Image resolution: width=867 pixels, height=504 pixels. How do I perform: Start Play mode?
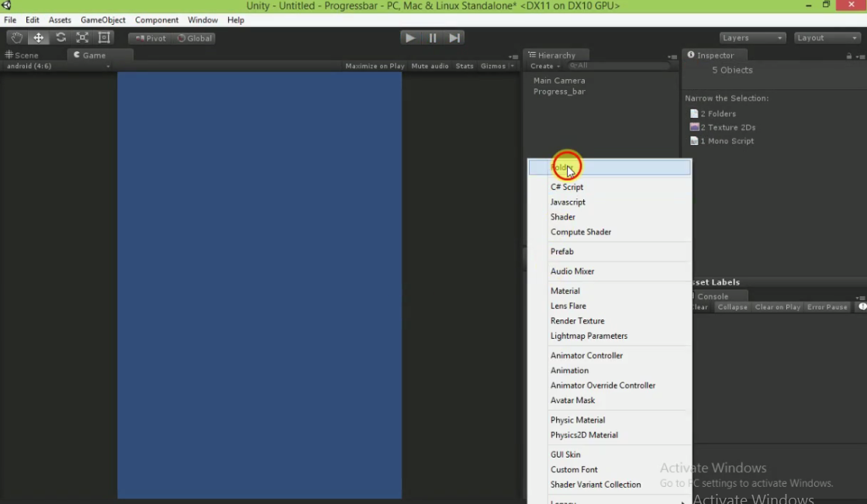(x=409, y=37)
